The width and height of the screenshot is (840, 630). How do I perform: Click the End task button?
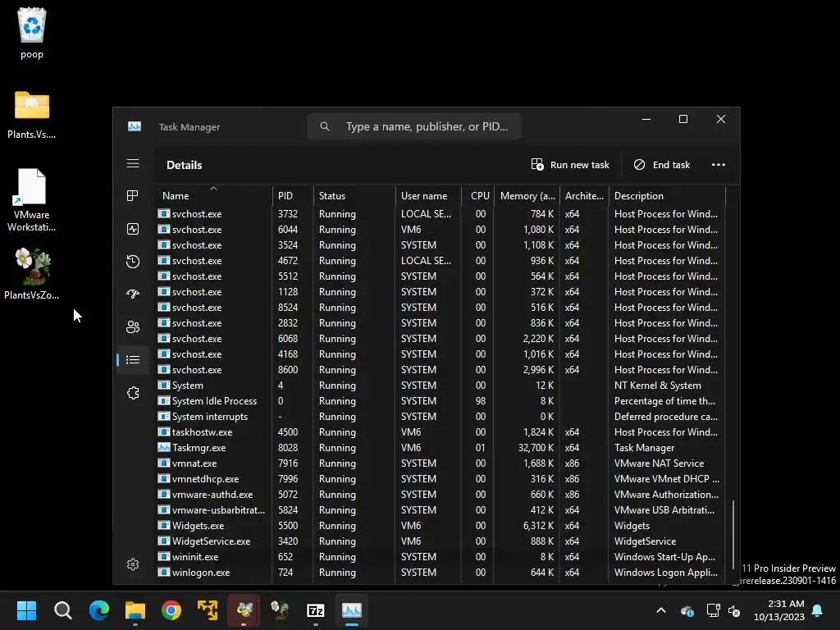coord(662,164)
